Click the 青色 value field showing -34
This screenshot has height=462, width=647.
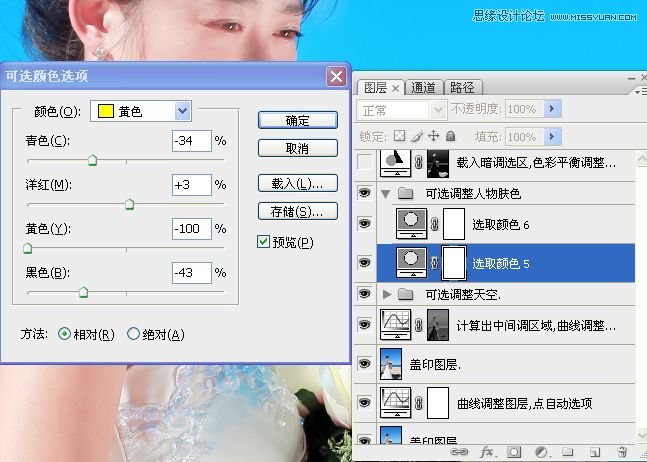191,141
